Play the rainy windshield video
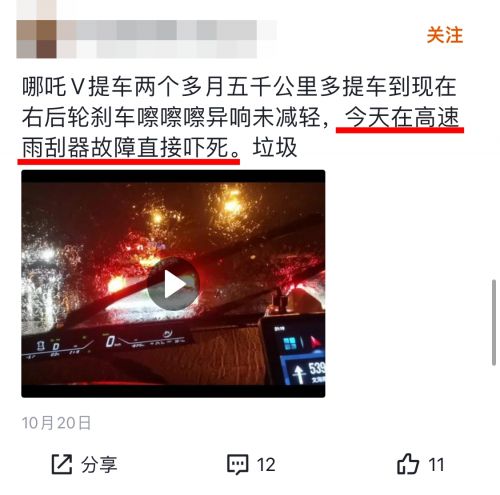This screenshot has height=495, width=500. [x=173, y=283]
